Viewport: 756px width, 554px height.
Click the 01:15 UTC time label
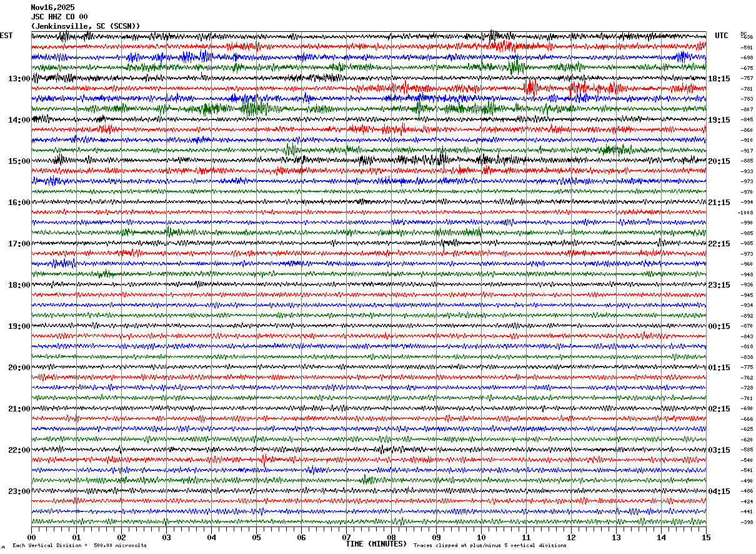[719, 368]
